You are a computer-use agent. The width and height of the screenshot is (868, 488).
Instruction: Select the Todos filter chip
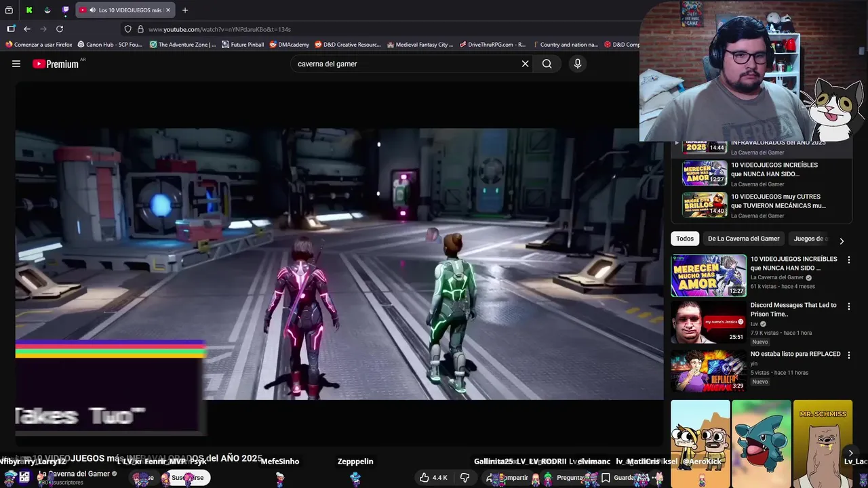(685, 239)
